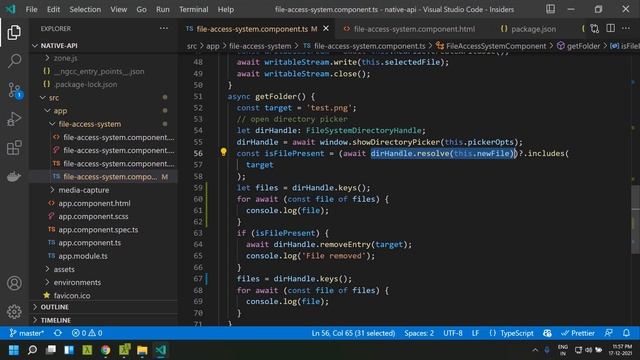The height and width of the screenshot is (360, 640).
Task: Open the Windows Start menu
Action: point(14,350)
